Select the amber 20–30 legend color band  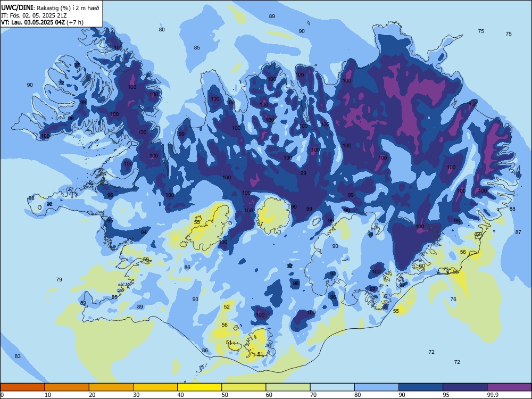tap(111, 387)
